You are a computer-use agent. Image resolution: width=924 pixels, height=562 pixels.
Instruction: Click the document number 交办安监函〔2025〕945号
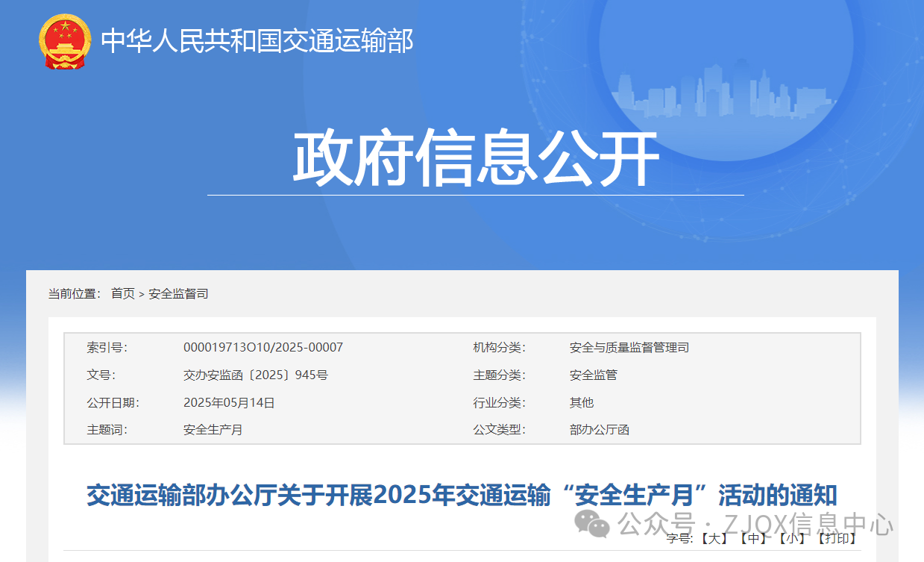point(255,375)
